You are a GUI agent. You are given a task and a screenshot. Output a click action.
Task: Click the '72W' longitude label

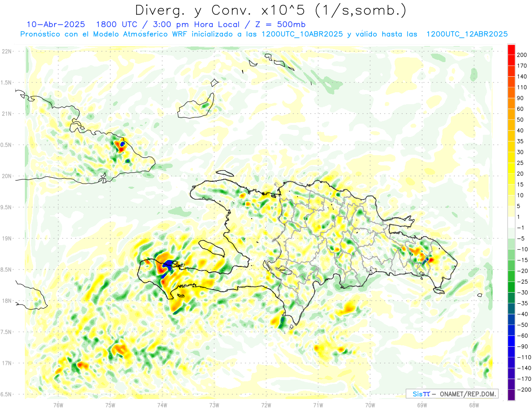[x=266, y=405]
